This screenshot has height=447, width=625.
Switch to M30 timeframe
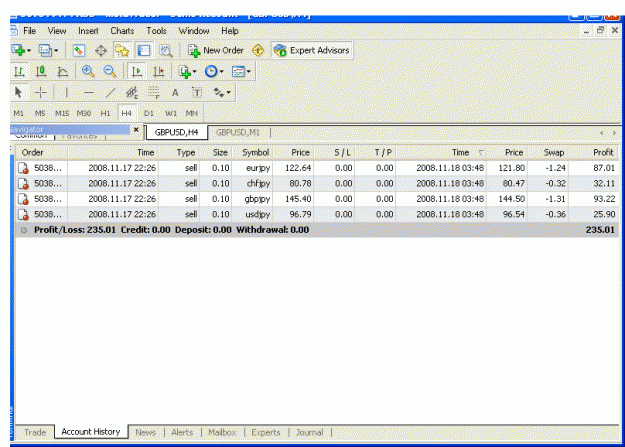coord(84,113)
